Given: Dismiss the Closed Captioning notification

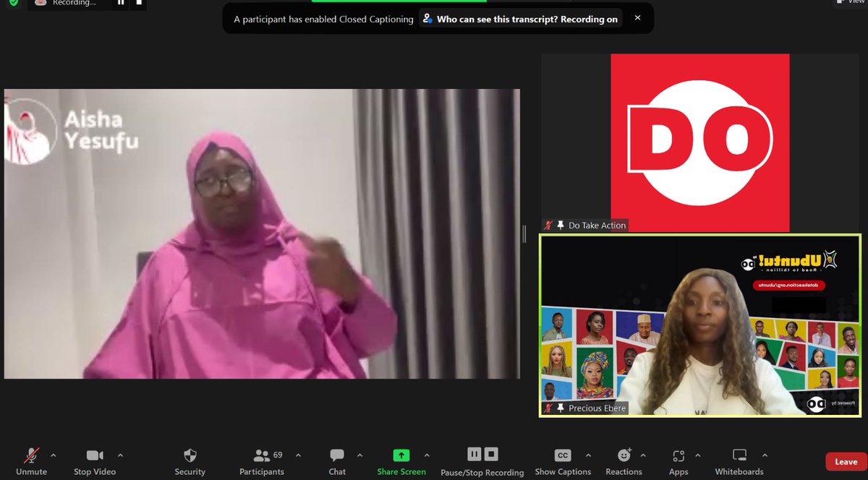Looking at the screenshot, I should tap(637, 18).
